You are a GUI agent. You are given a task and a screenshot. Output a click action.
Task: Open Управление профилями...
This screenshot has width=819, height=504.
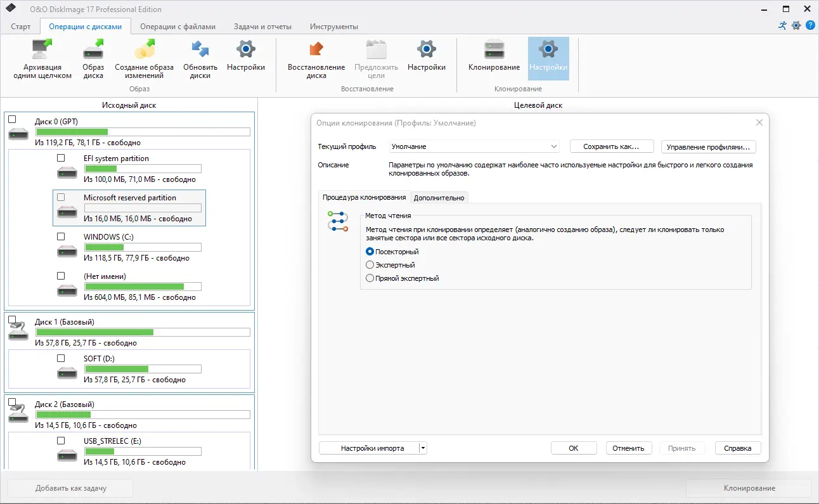point(709,146)
